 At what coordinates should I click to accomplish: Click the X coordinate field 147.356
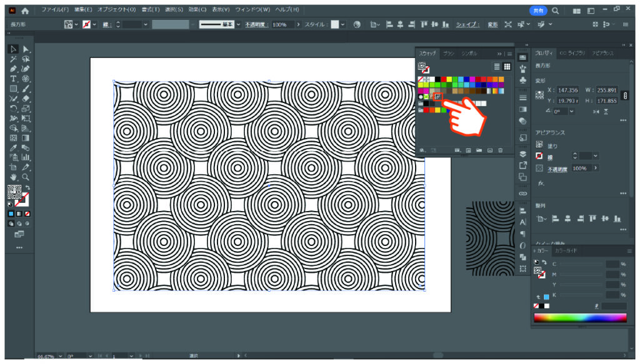click(567, 90)
